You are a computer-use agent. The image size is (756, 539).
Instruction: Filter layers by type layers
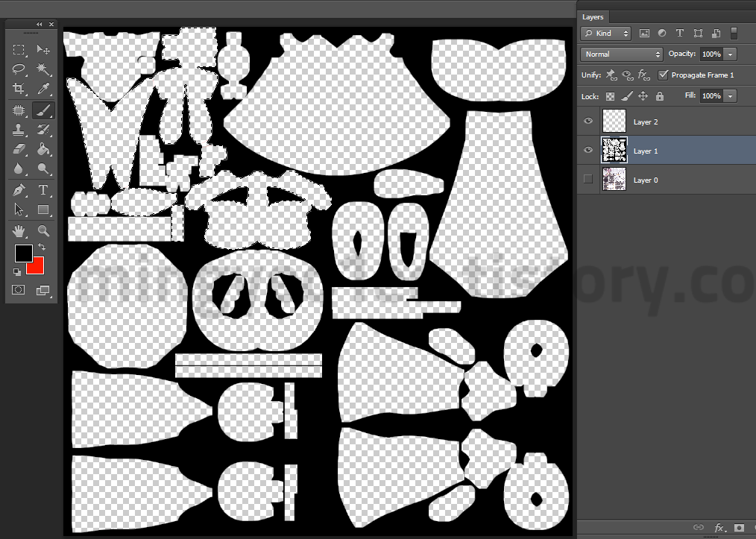point(680,34)
